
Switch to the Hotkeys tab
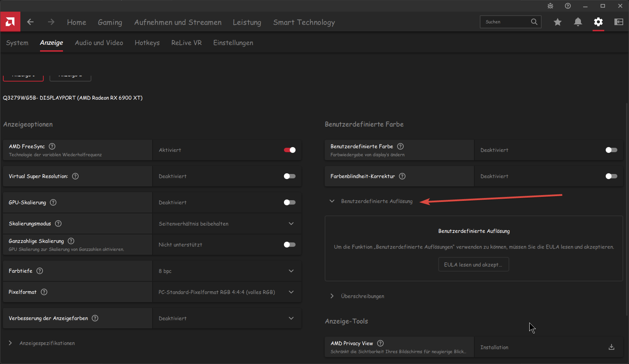click(x=147, y=43)
